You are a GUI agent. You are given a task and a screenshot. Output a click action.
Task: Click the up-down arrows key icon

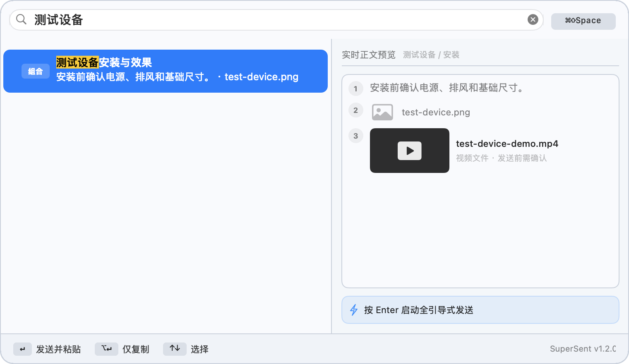click(x=175, y=349)
